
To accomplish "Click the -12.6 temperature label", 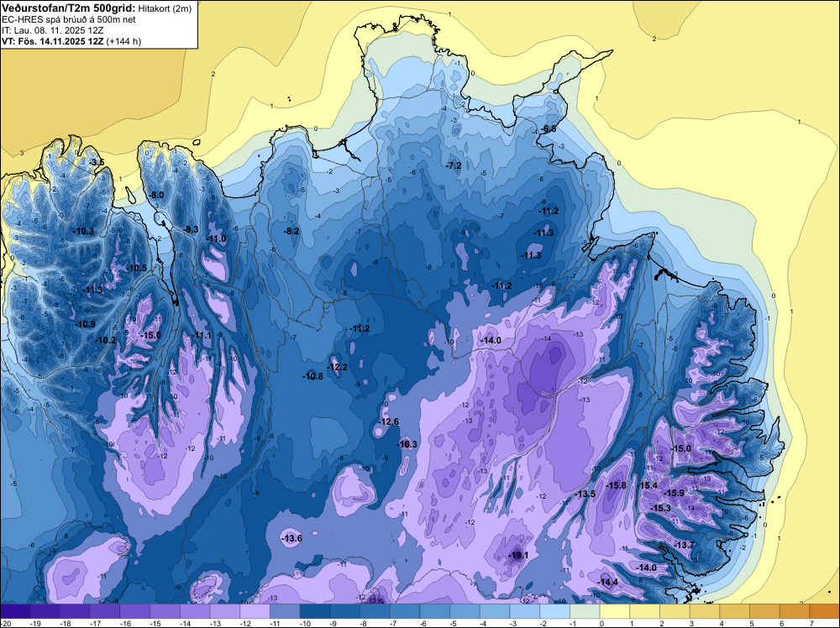I will (388, 421).
